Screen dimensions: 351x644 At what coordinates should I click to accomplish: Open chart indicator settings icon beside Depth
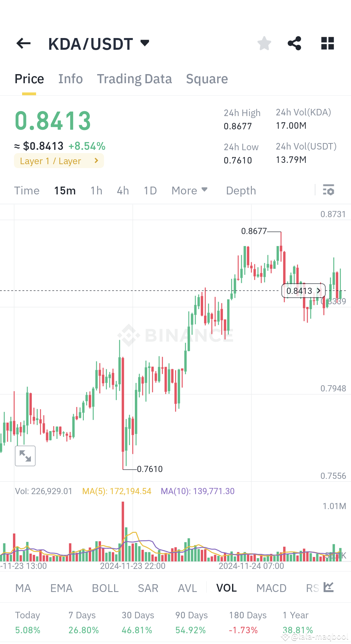(329, 190)
